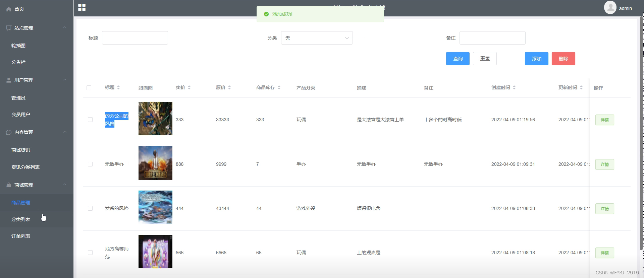Click 十多个的时高时低 remark cell
Screen dimensions: 644x278
(x=443, y=120)
